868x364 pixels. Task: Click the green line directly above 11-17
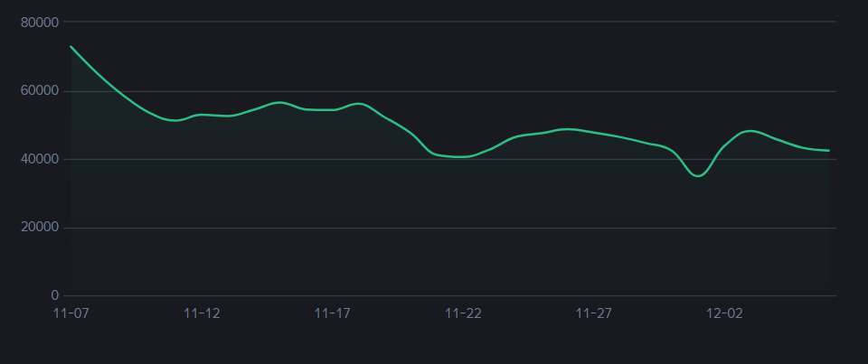tap(332, 109)
